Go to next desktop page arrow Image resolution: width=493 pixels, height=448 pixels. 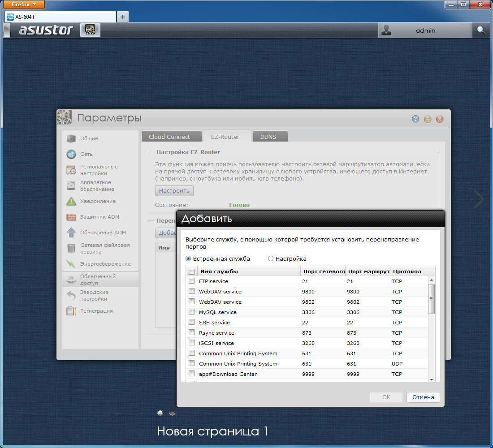[479, 199]
